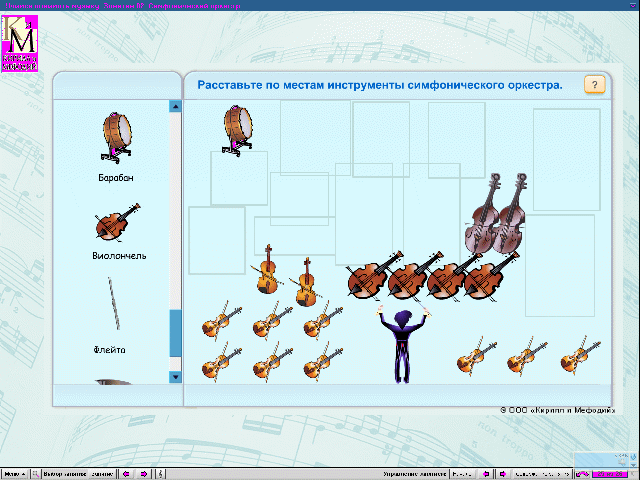
Task: Go forward with the right magenta arrow
Action: (144, 474)
